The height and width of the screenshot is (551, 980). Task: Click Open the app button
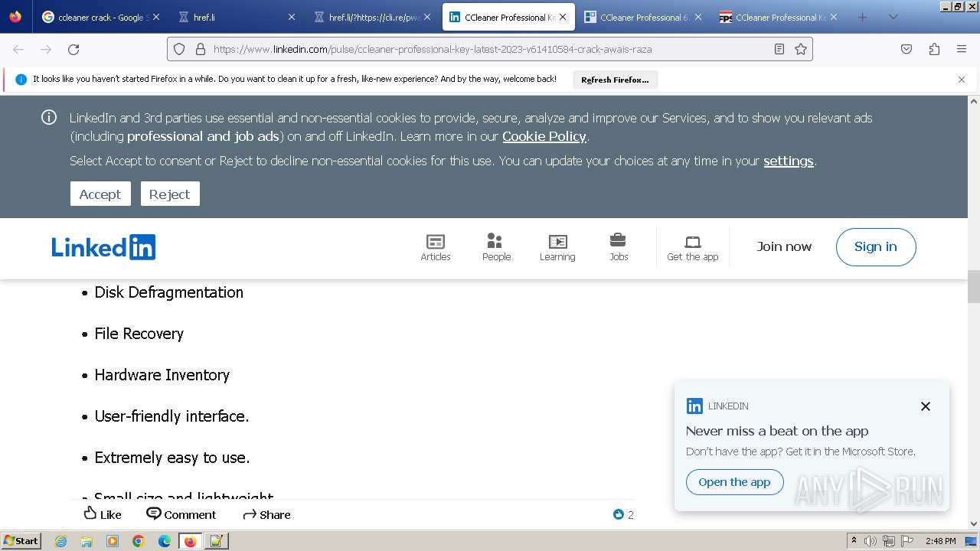point(734,482)
